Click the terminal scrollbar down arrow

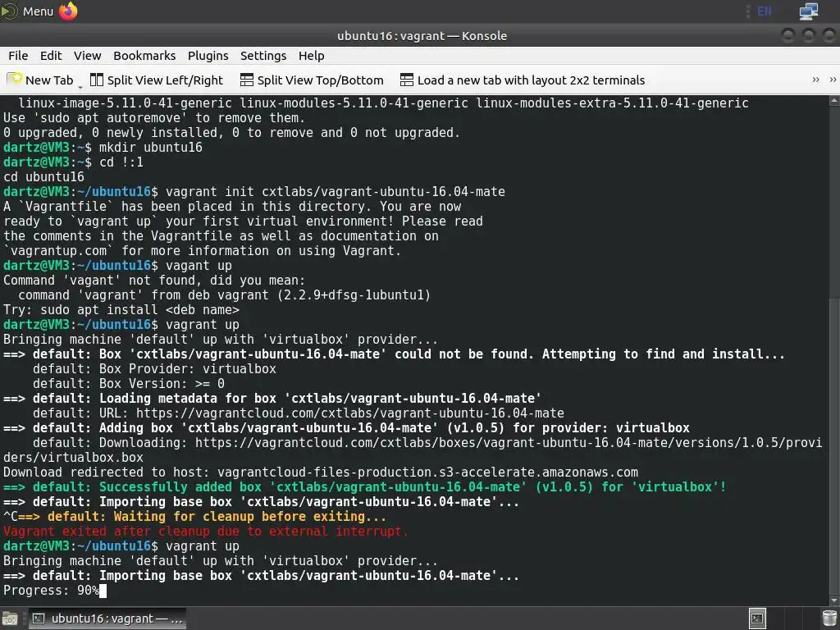coord(834,600)
